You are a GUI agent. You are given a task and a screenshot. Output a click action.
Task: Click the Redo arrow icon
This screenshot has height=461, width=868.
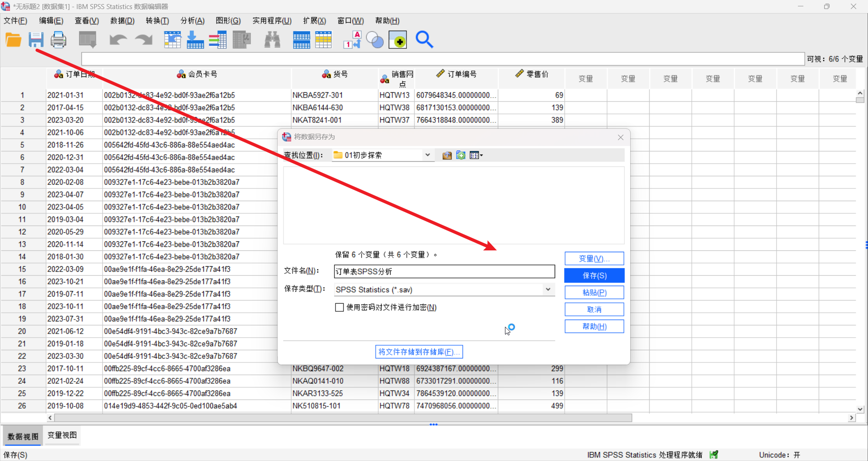(144, 40)
